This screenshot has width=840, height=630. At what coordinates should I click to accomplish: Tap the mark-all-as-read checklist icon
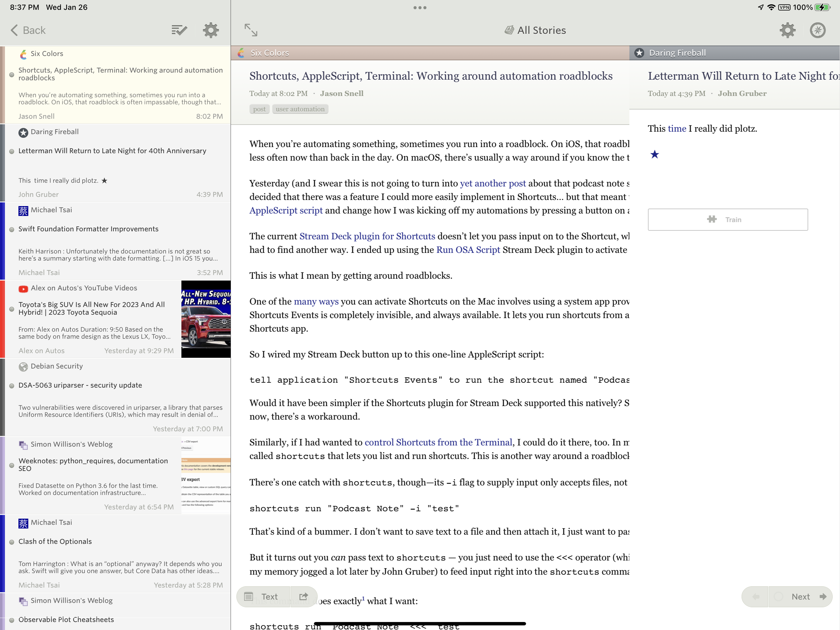click(x=179, y=30)
